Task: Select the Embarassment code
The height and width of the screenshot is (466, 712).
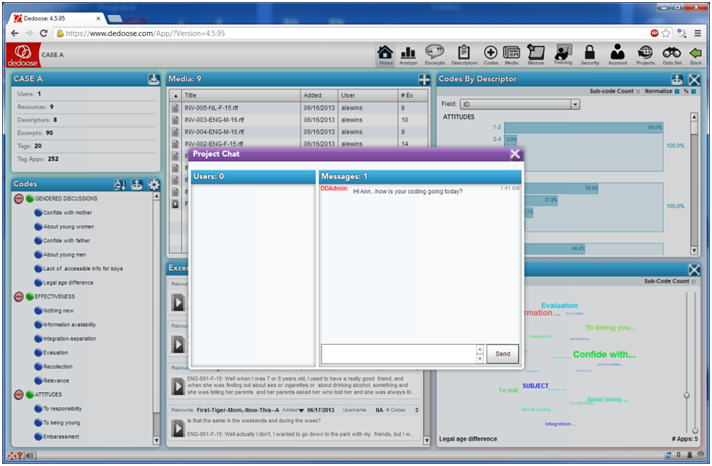Action: click(61, 437)
